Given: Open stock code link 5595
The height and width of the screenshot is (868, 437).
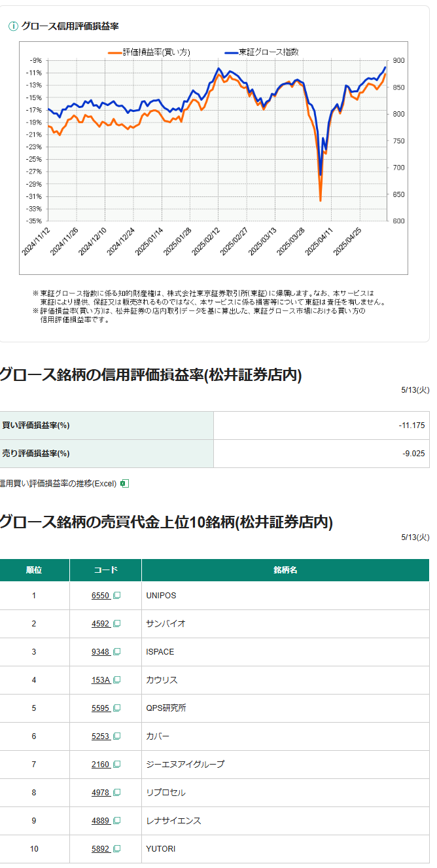Looking at the screenshot, I should click(101, 708).
